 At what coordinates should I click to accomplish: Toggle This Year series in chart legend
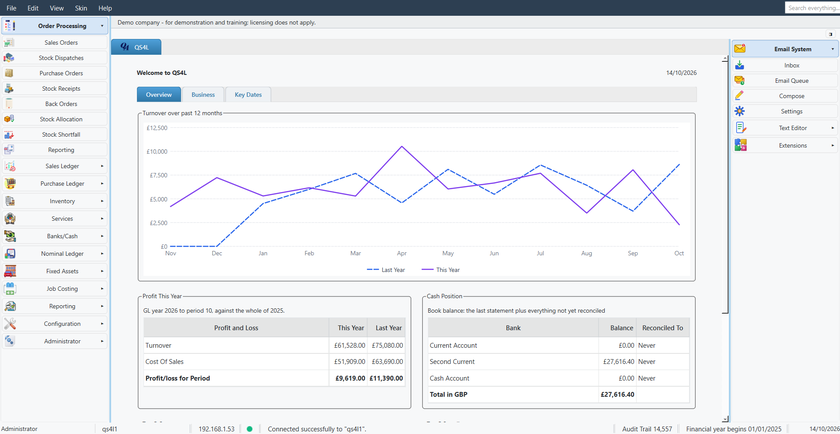pos(440,270)
